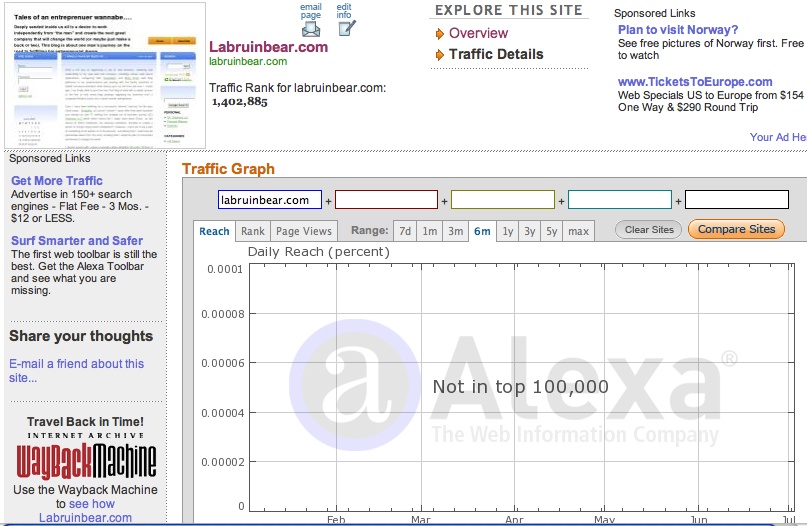Focus the labruinbear.com site input field
Viewport: 807px width, 526px height.
[270, 200]
